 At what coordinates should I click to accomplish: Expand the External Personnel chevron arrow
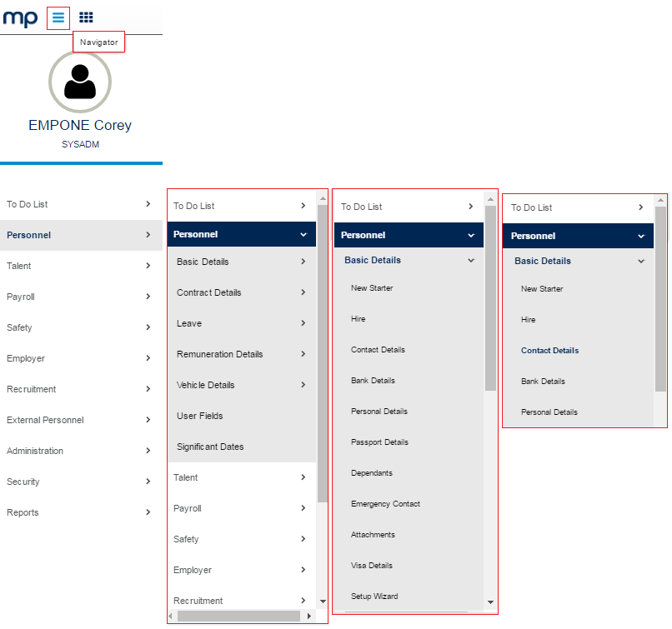148,420
